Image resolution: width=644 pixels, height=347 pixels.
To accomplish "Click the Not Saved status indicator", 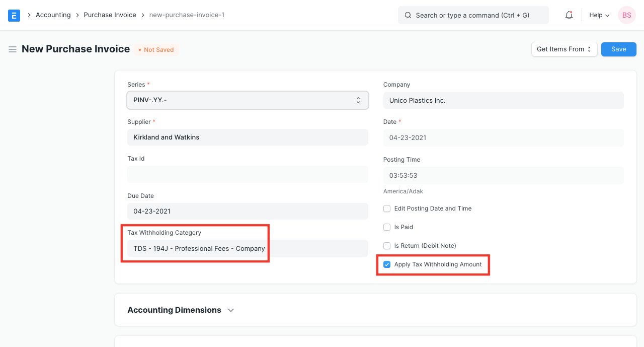I will click(156, 49).
